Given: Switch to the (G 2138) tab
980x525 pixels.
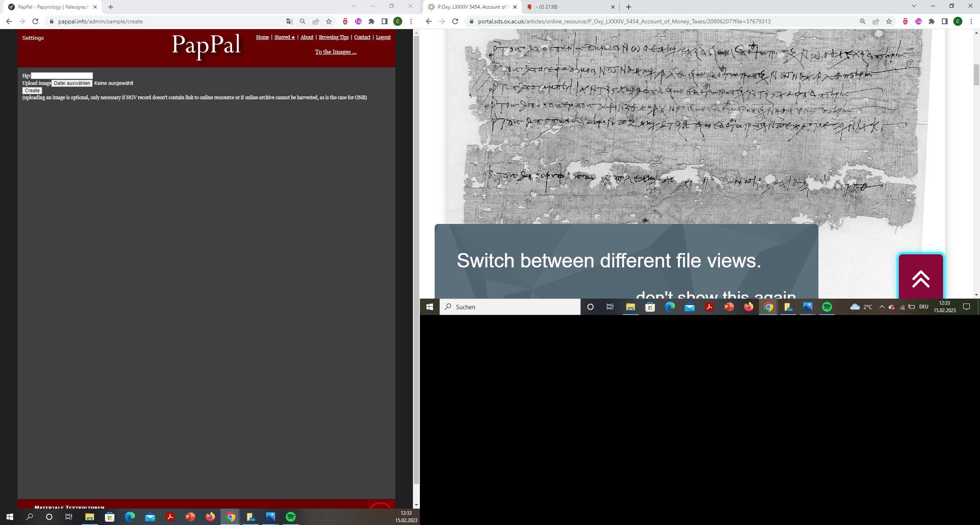Looking at the screenshot, I should (x=571, y=7).
